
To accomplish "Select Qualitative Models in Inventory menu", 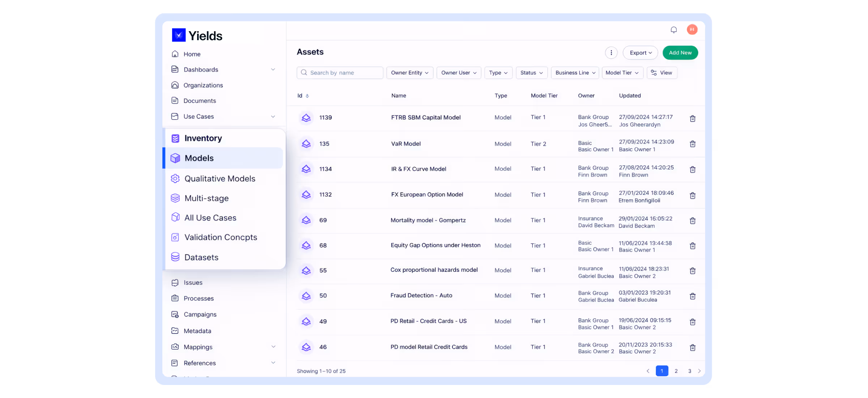I will pyautogui.click(x=220, y=179).
